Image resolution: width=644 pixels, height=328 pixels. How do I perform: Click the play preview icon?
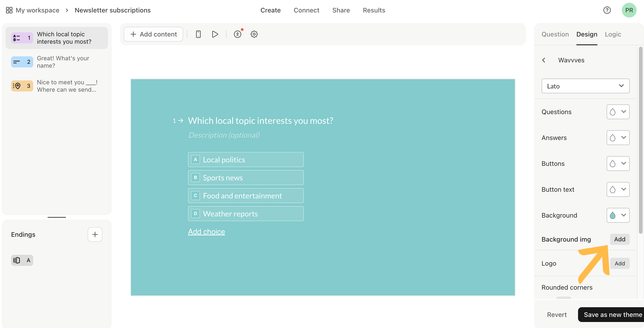215,34
